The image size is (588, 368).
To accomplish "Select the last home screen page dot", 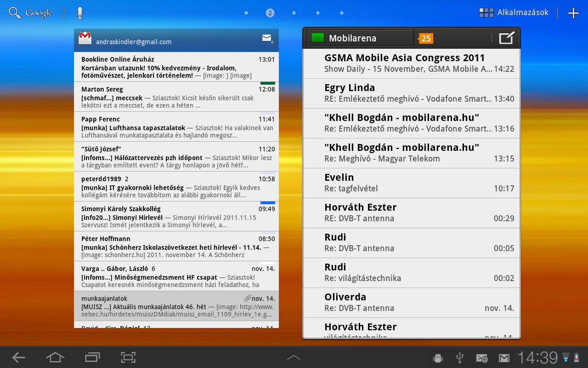I will point(341,13).
